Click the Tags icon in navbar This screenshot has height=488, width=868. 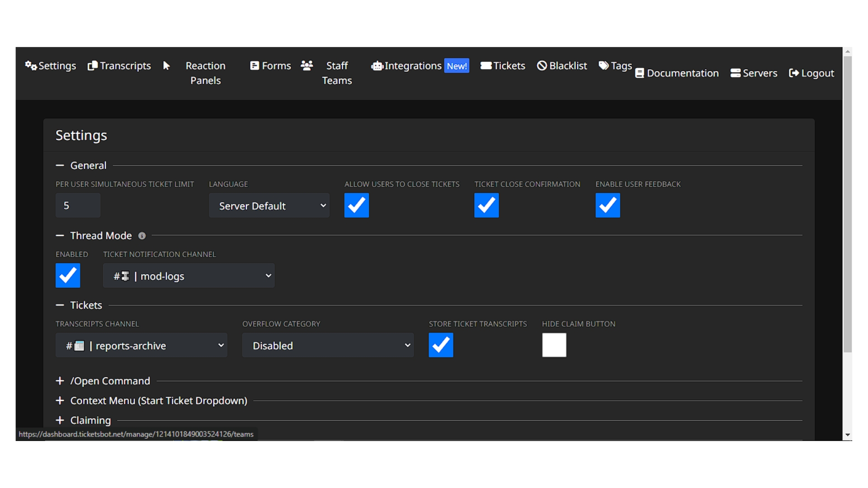[604, 66]
